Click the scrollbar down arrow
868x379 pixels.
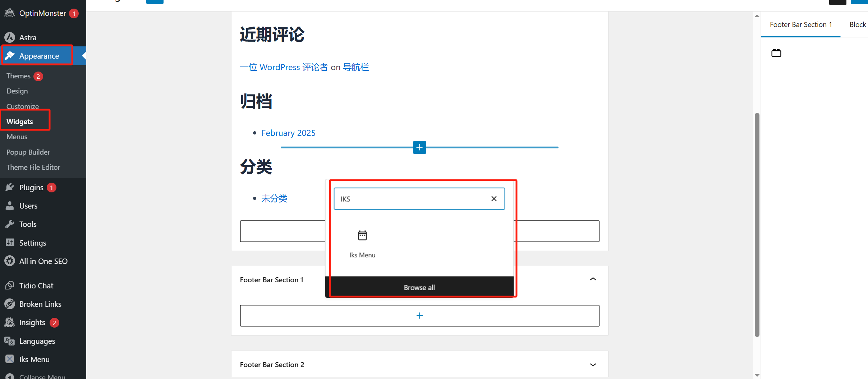[x=757, y=375]
